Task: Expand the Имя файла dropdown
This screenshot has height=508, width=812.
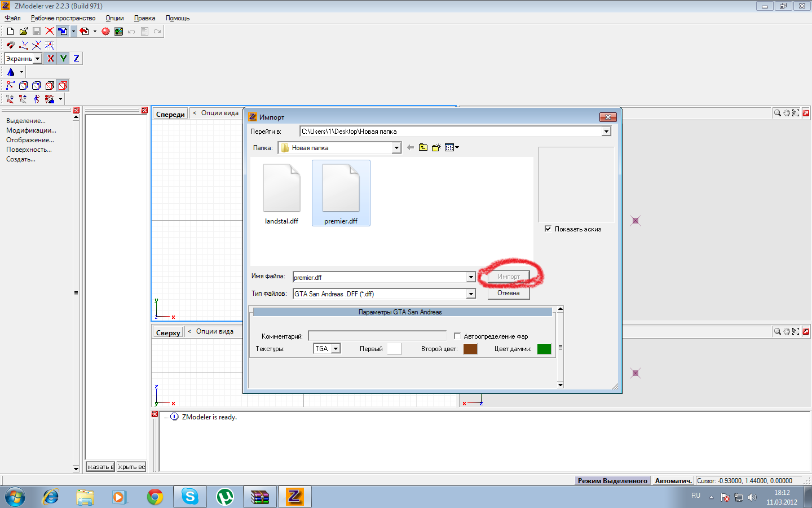Action: coord(471,277)
